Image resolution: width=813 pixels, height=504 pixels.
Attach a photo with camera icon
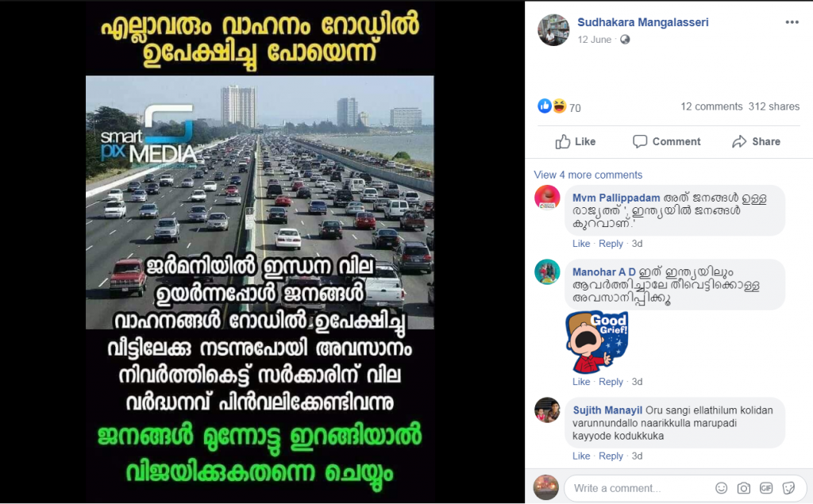click(743, 488)
